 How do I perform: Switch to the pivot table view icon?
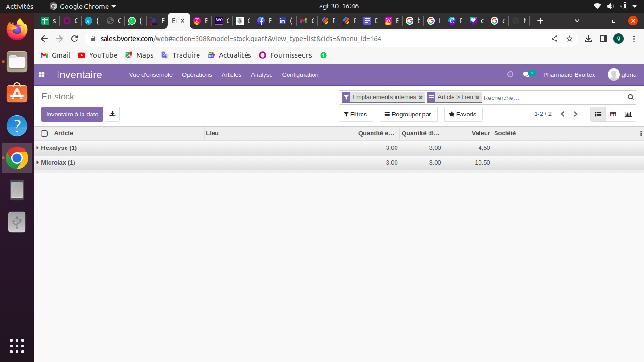(613, 114)
